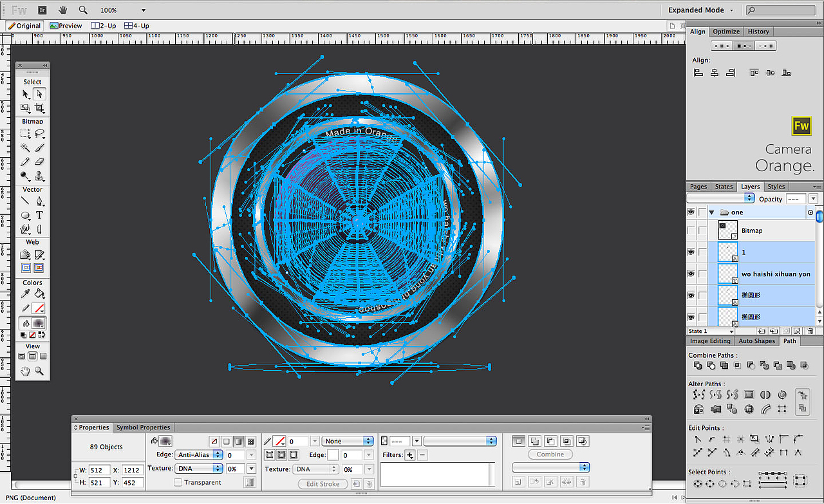The image size is (824, 504).
Task: Open the stroke color swatch
Action: (279, 441)
